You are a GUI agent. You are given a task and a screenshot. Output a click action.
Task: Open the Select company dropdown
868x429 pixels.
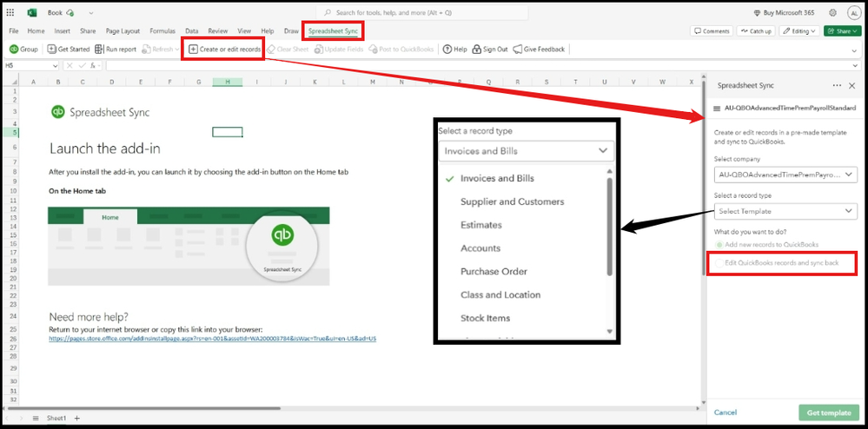click(785, 175)
